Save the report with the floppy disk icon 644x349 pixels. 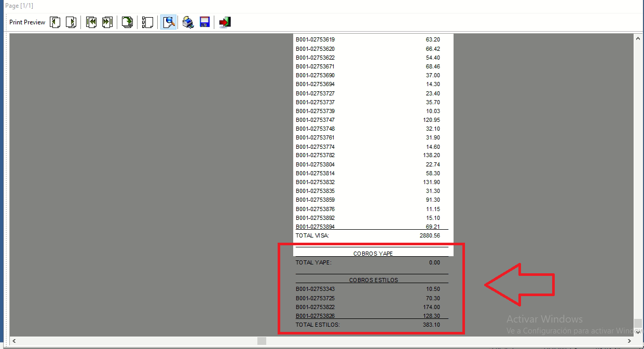click(204, 22)
